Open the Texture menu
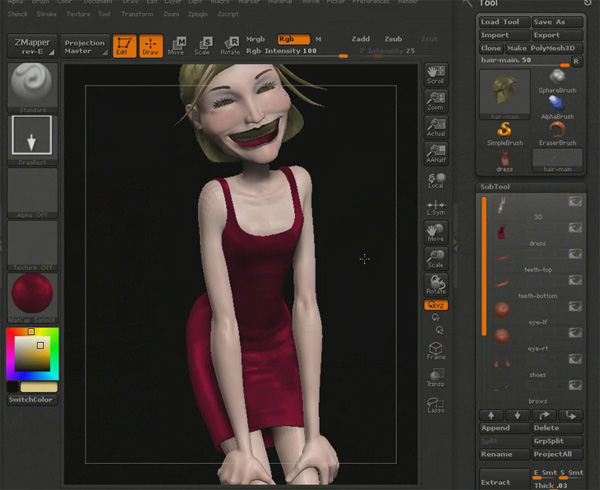This screenshot has width=600, height=490. pyautogui.click(x=78, y=14)
